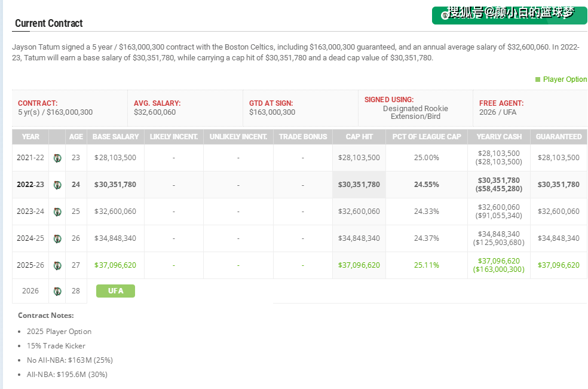
Task: Click the FREE AGENT: 2026 / UFA summary
Action: tap(501, 108)
